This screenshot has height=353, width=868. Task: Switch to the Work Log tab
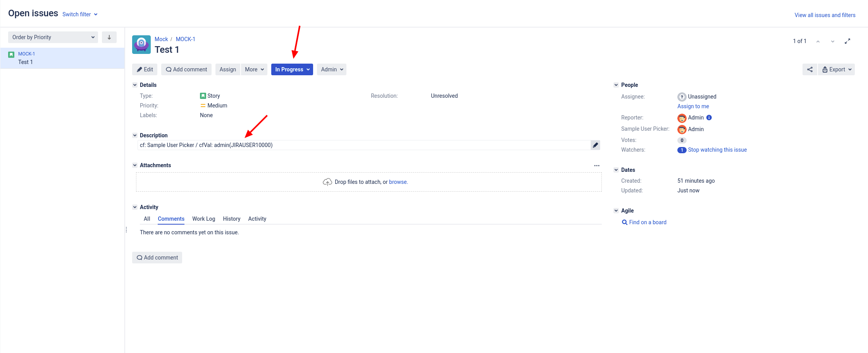click(x=203, y=218)
